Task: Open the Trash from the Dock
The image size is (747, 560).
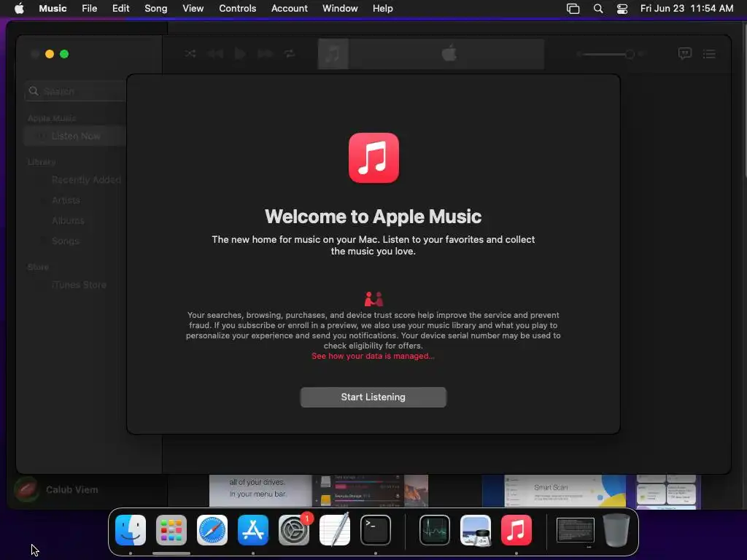Action: pyautogui.click(x=616, y=530)
